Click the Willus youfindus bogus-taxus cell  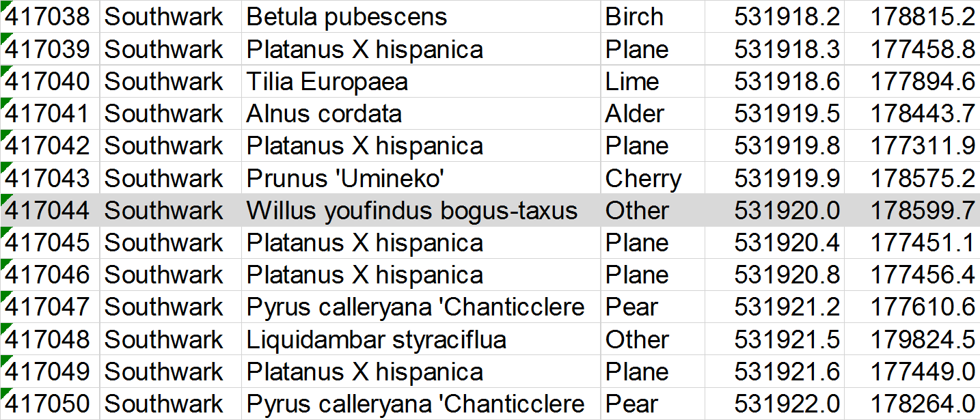(412, 210)
